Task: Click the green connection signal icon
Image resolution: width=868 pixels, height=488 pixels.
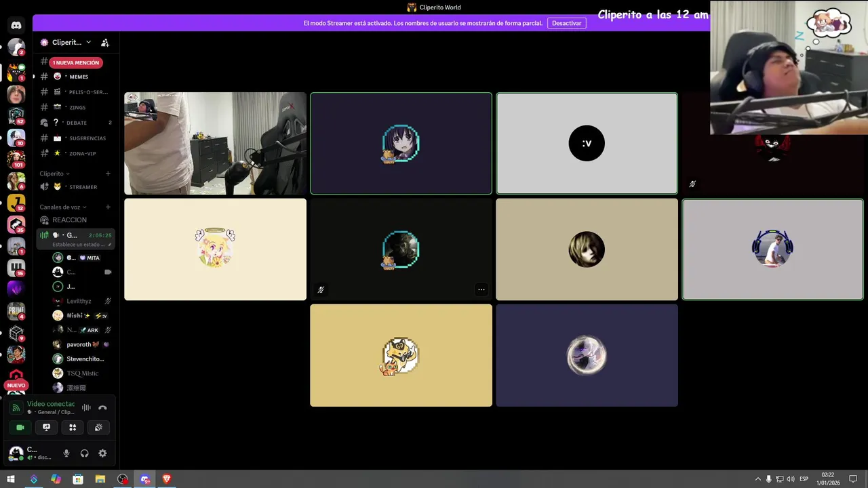Action: point(16,407)
